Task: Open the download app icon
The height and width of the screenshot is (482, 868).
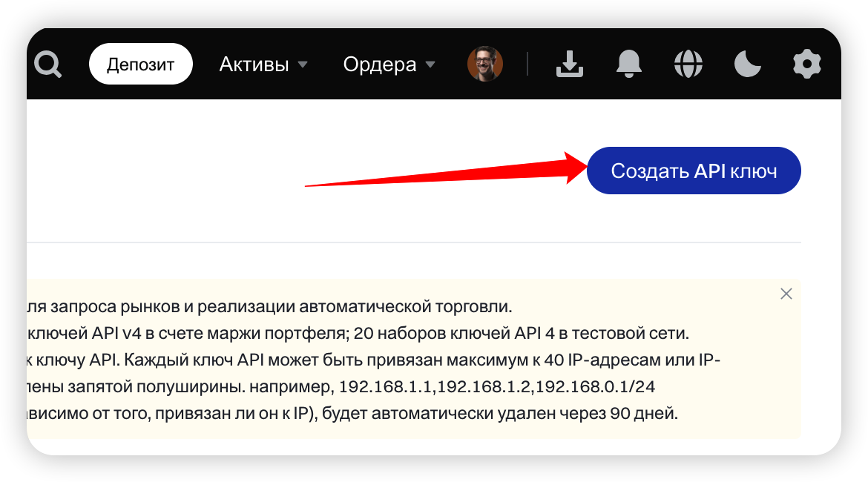Action: (x=570, y=65)
